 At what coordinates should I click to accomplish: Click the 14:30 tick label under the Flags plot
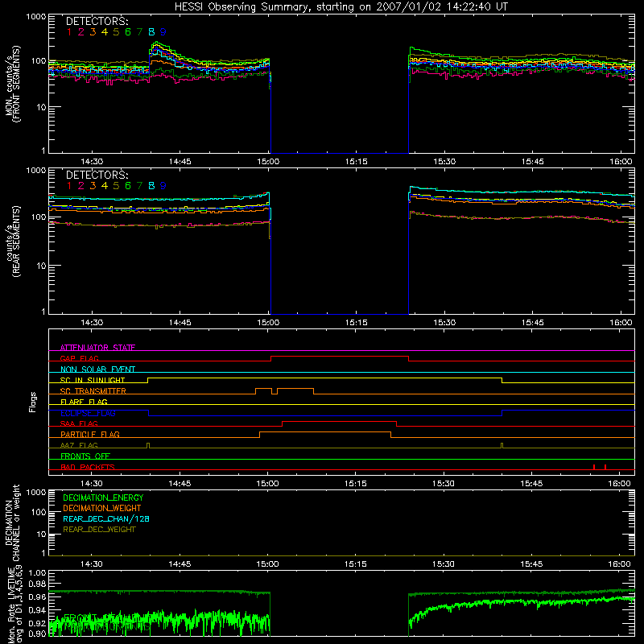pyautogui.click(x=91, y=484)
